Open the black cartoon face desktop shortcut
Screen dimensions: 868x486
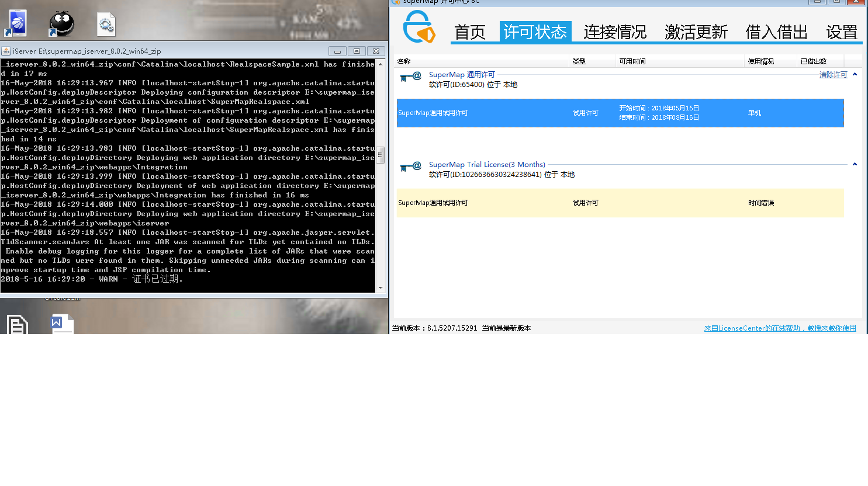click(x=61, y=23)
